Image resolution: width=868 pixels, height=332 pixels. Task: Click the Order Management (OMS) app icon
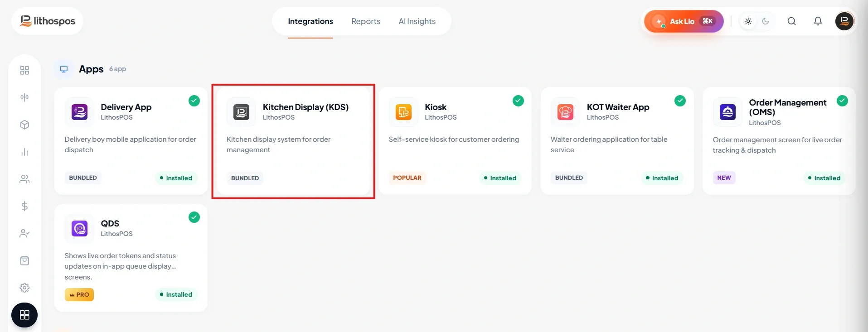727,112
